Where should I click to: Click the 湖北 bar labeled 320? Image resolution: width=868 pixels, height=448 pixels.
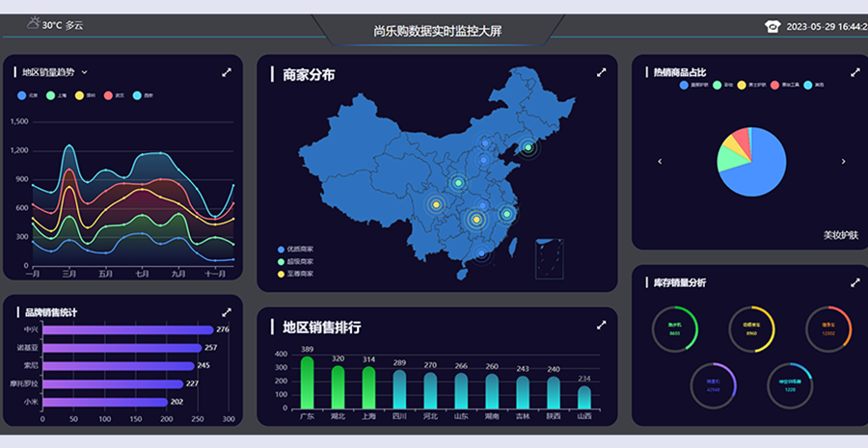[x=338, y=387]
